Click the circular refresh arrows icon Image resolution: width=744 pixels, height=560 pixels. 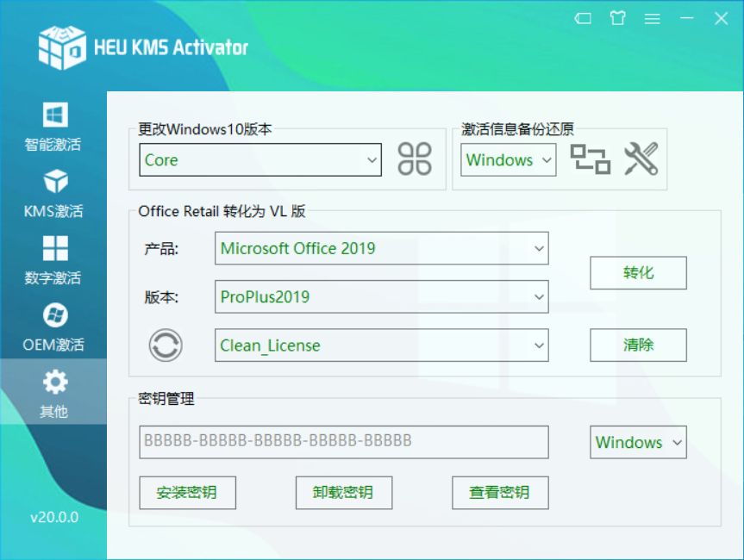coord(166,345)
